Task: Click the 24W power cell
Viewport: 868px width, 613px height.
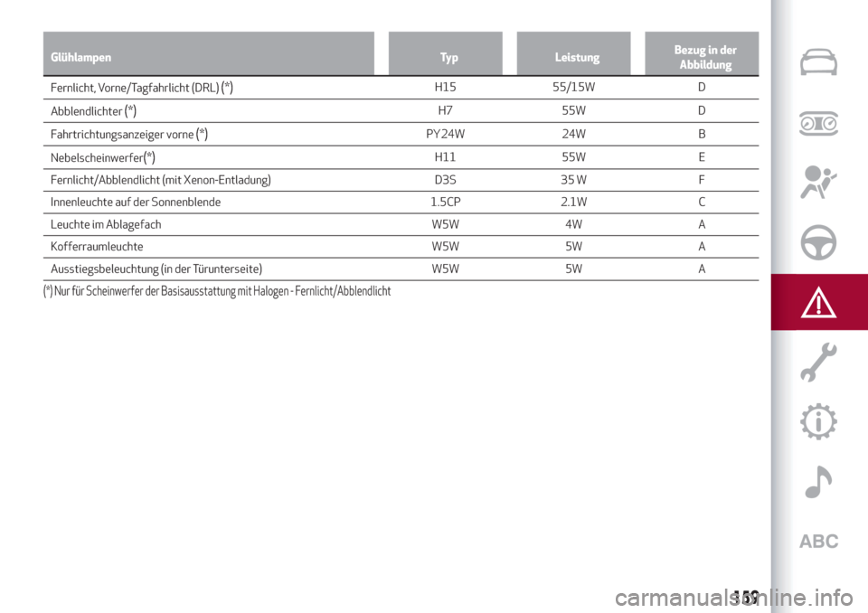Action: (x=573, y=134)
